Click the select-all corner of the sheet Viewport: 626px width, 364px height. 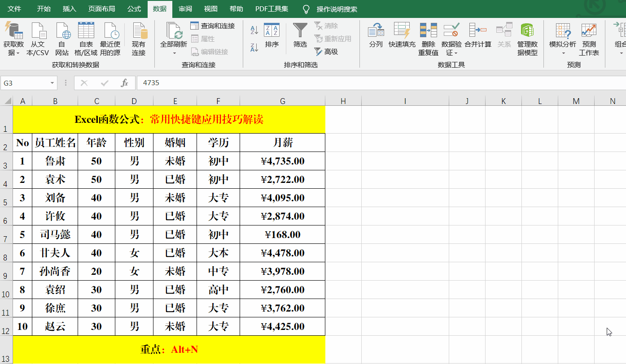click(6, 101)
